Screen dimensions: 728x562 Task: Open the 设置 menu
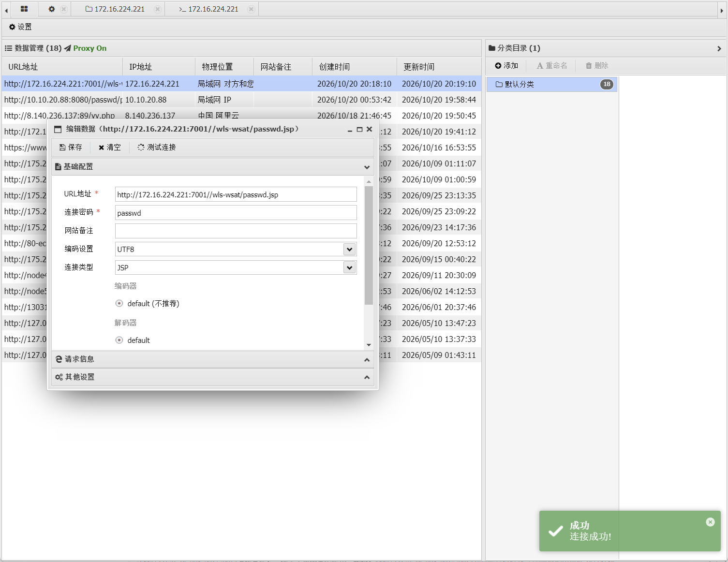point(20,27)
